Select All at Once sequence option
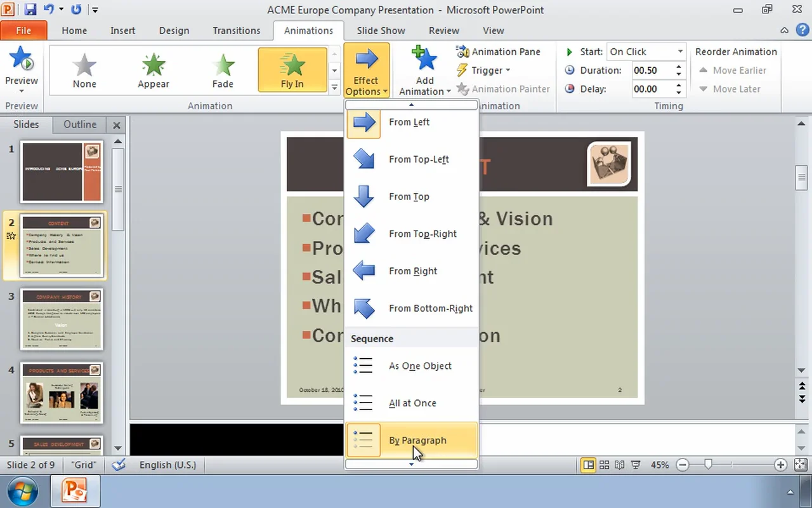 pos(411,403)
